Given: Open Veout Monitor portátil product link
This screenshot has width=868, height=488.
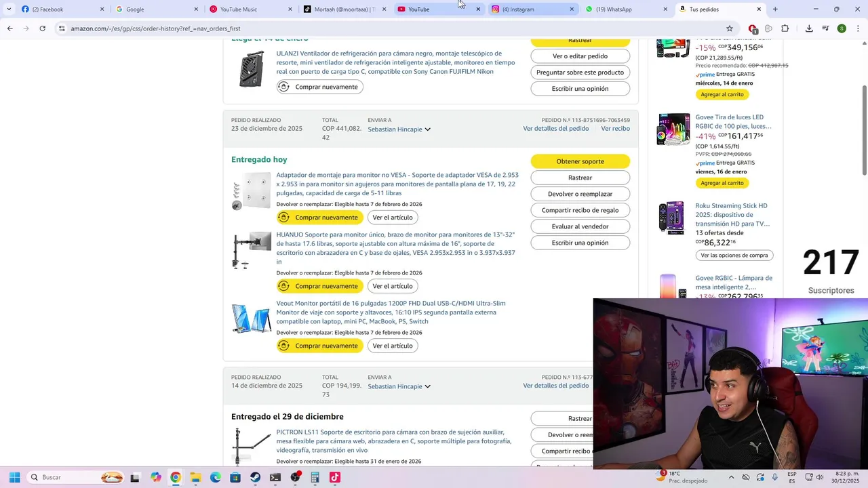Looking at the screenshot, I should tap(391, 312).
